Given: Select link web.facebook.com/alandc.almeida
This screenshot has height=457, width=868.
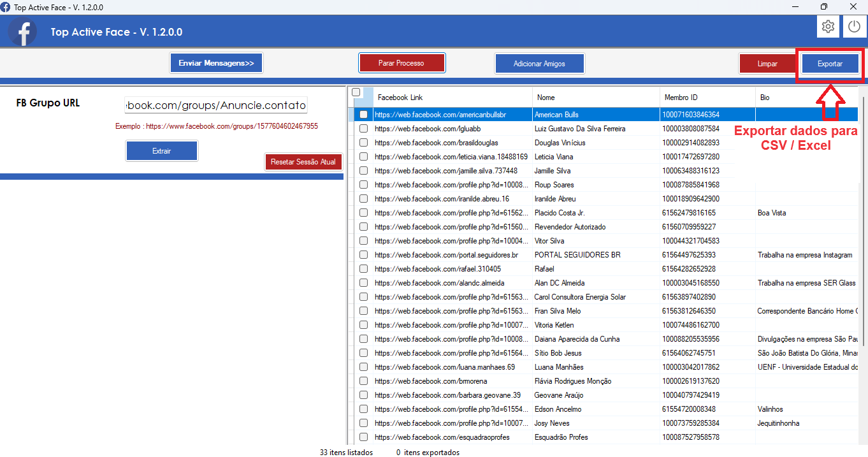Looking at the screenshot, I should 440,283.
